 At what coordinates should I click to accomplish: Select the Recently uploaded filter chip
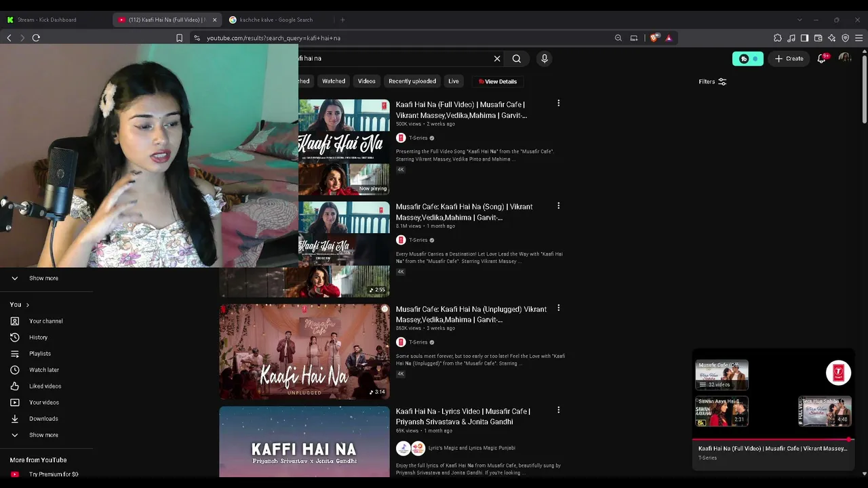pyautogui.click(x=412, y=81)
